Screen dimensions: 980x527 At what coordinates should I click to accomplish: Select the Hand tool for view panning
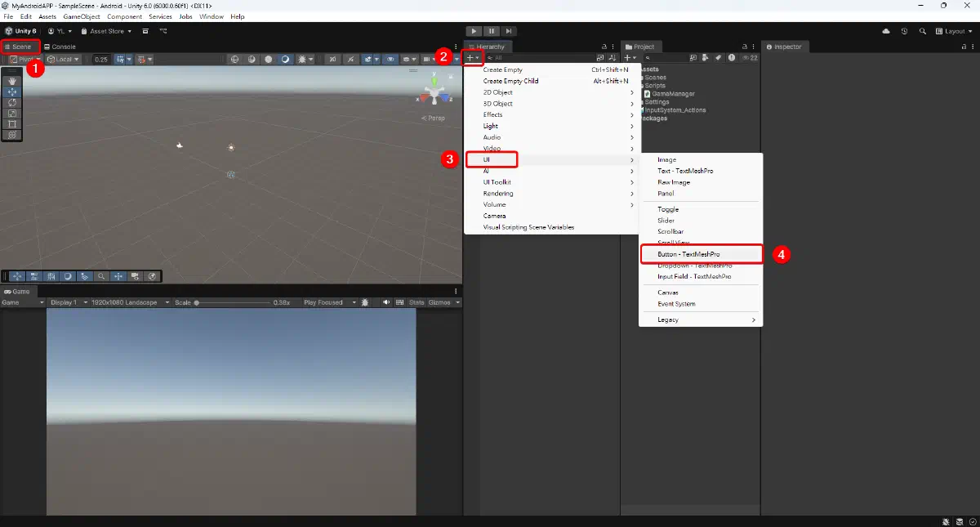click(11, 81)
